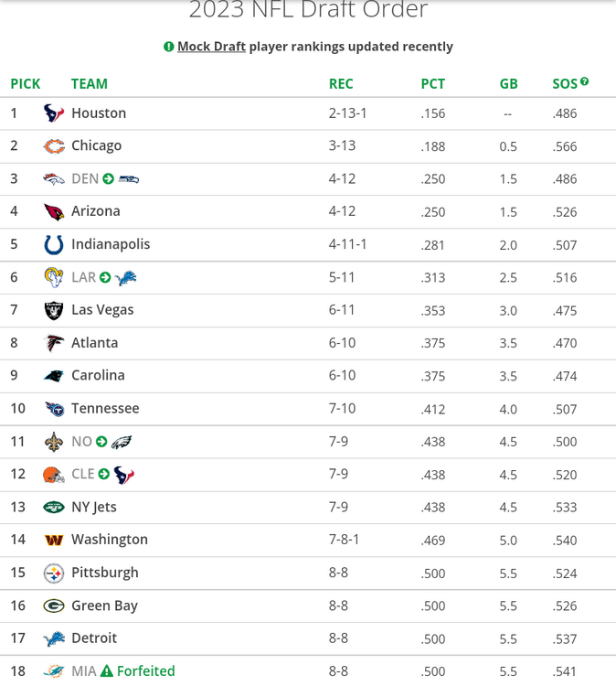Click the REC column header

point(340,84)
